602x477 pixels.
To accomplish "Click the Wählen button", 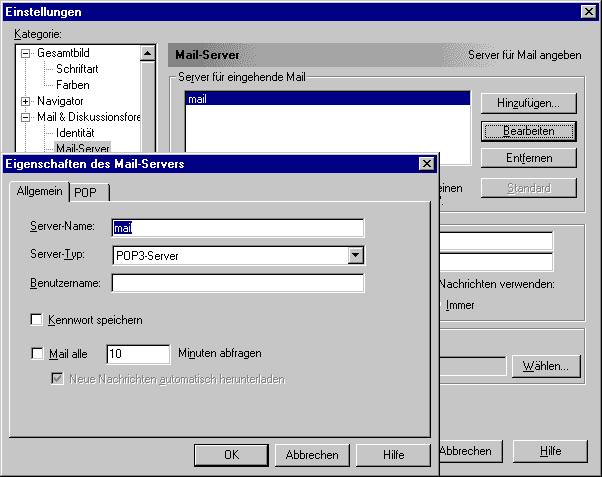I will [545, 366].
